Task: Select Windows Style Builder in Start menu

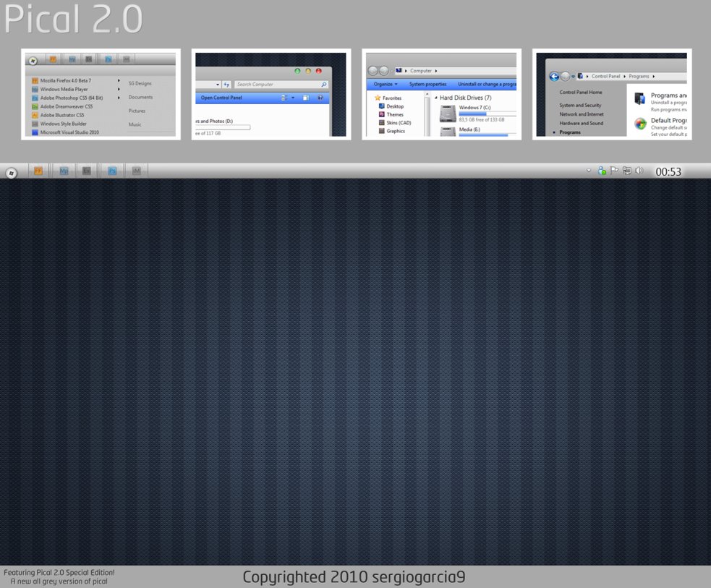Action: tap(64, 124)
